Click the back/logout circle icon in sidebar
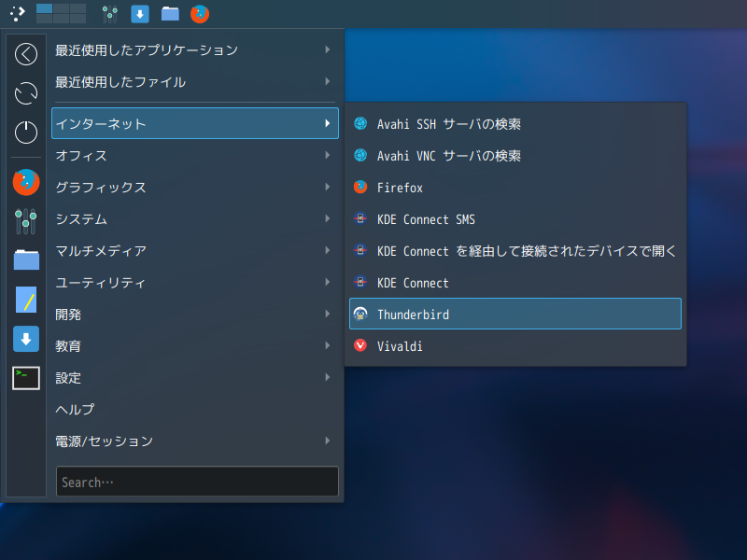The width and height of the screenshot is (747, 560). coord(26,54)
